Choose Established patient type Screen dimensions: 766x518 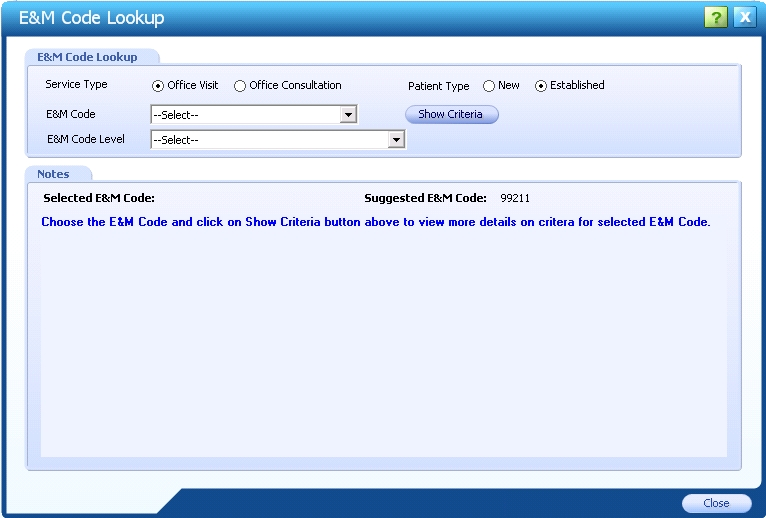click(x=540, y=86)
